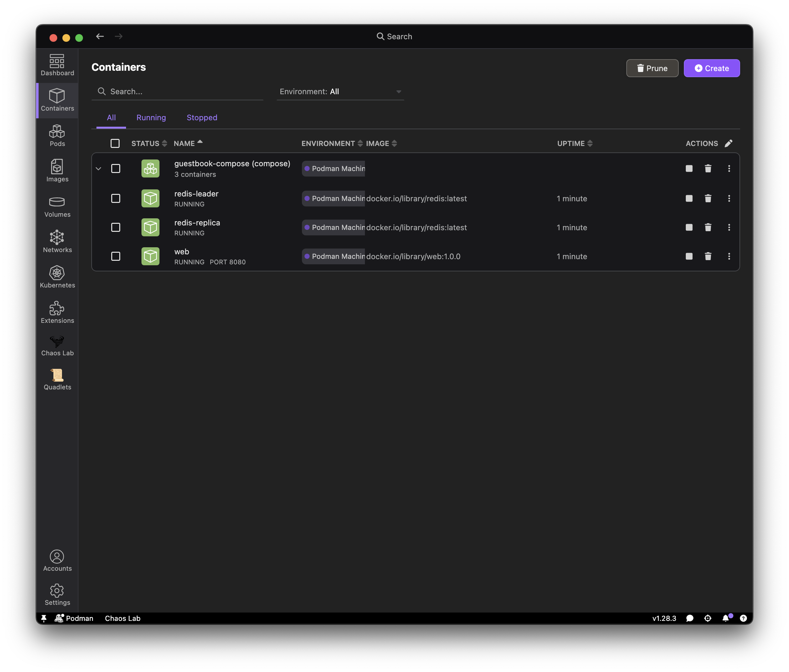Open the help icon in status bar
Image resolution: width=789 pixels, height=672 pixels.
(x=743, y=618)
